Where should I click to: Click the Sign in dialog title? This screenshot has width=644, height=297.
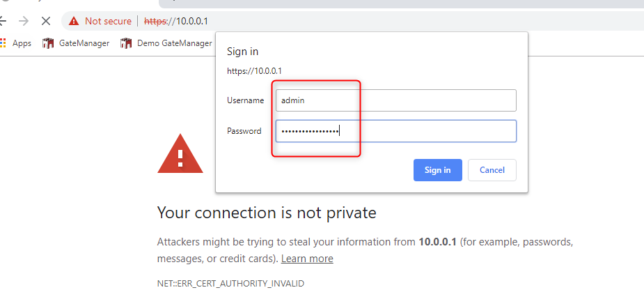(x=243, y=52)
